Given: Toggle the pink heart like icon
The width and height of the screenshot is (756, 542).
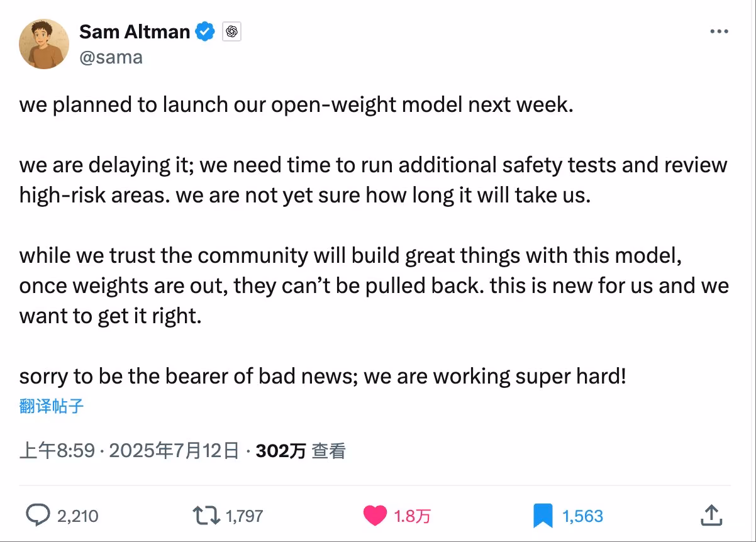Looking at the screenshot, I should pyautogui.click(x=375, y=516).
